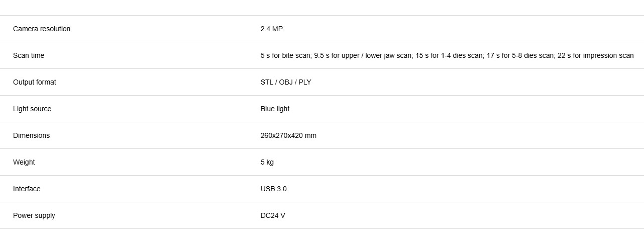Click the Blue light value

pos(275,109)
